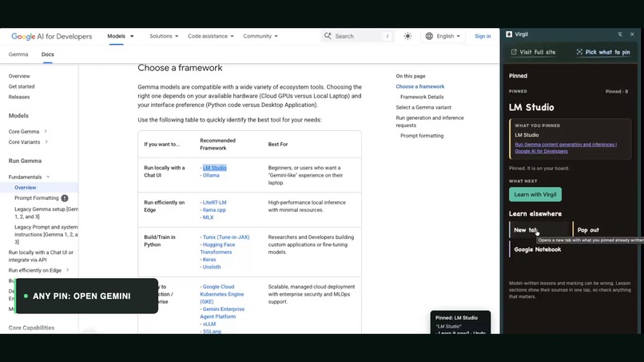
Task: Click the Visit full site button
Action: click(x=533, y=52)
